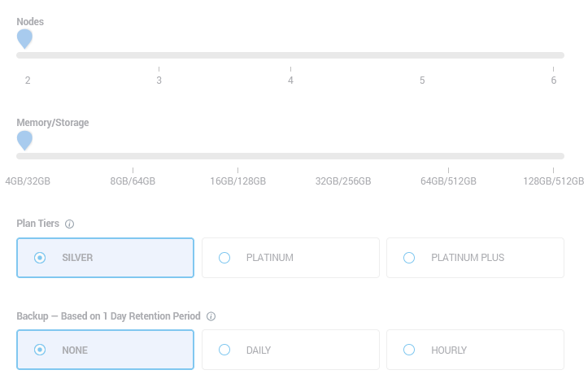This screenshot has width=588, height=383.
Task: Pick the Platinum Plus plan tier
Action: 475,258
